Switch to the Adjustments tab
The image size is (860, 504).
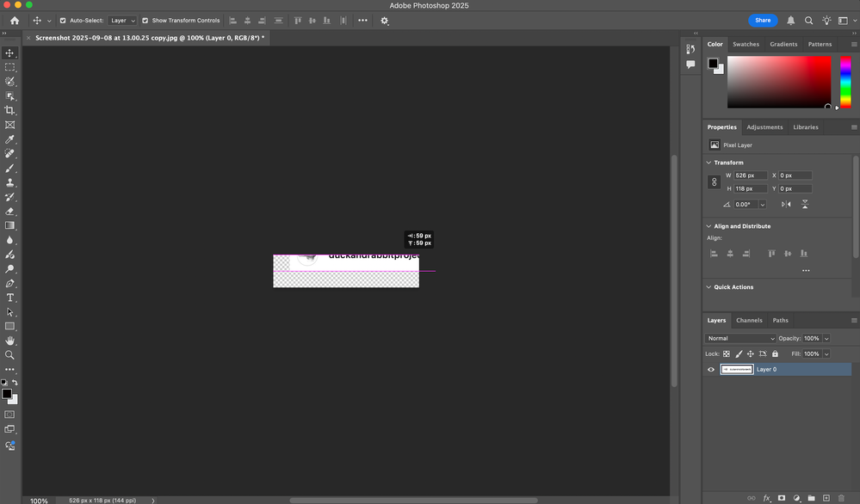764,127
